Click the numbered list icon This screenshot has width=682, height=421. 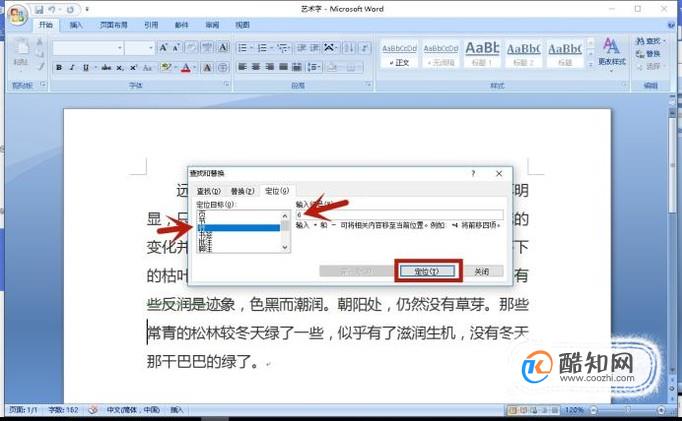coord(262,47)
